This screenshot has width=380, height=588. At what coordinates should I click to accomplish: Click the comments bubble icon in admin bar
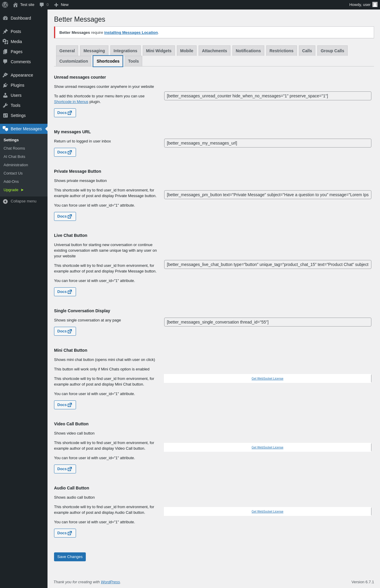42,5
